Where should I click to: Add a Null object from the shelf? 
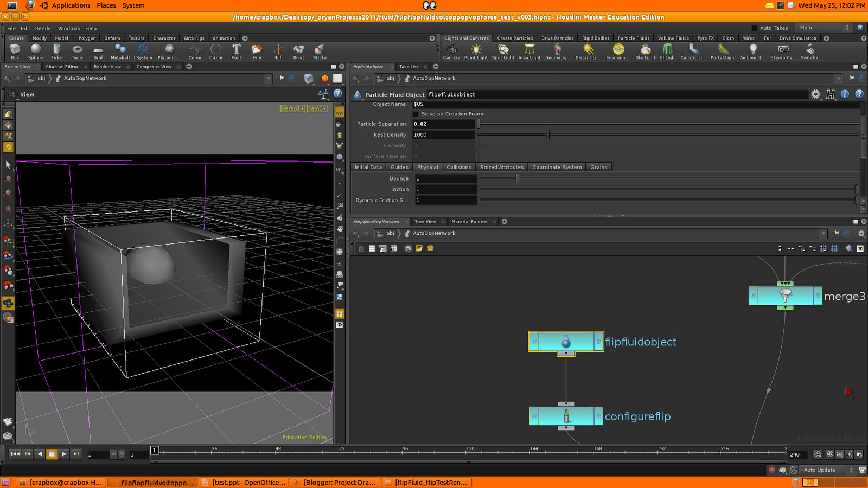(x=278, y=52)
